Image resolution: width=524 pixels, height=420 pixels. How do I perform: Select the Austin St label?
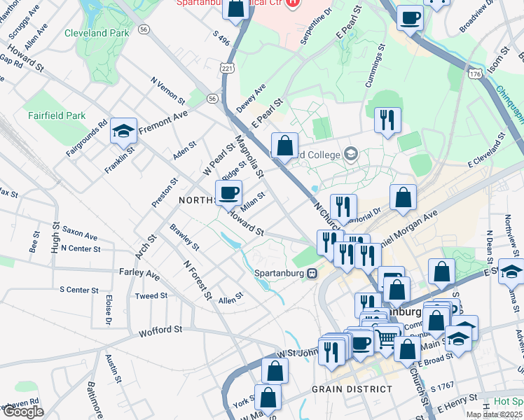(113, 369)
